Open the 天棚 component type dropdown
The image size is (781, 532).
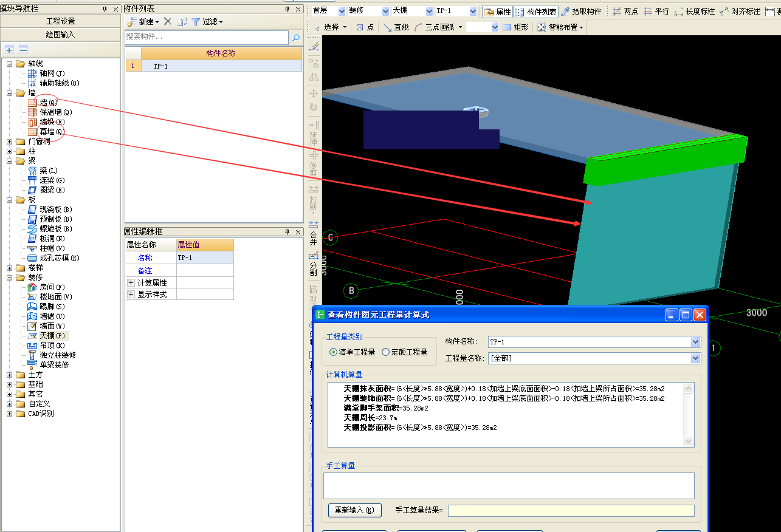(429, 12)
